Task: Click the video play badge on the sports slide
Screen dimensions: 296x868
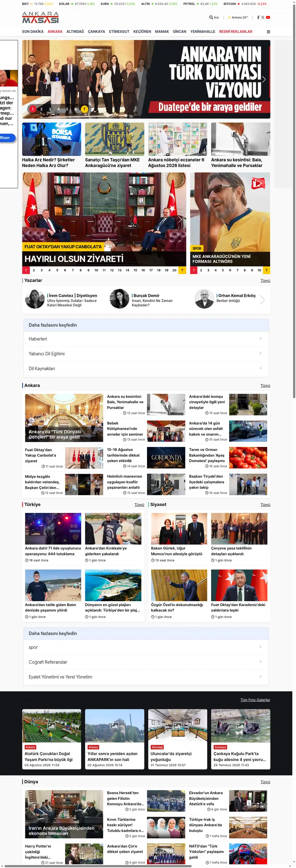Action: [258, 183]
